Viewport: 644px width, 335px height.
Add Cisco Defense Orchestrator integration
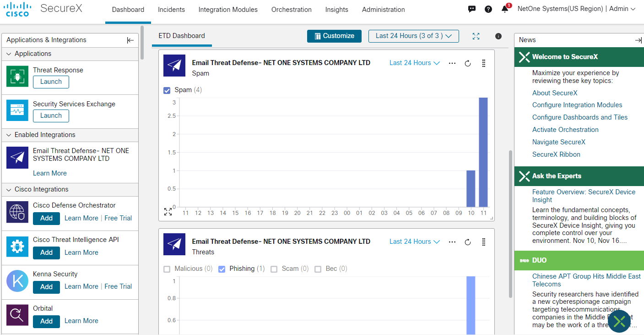(46, 219)
